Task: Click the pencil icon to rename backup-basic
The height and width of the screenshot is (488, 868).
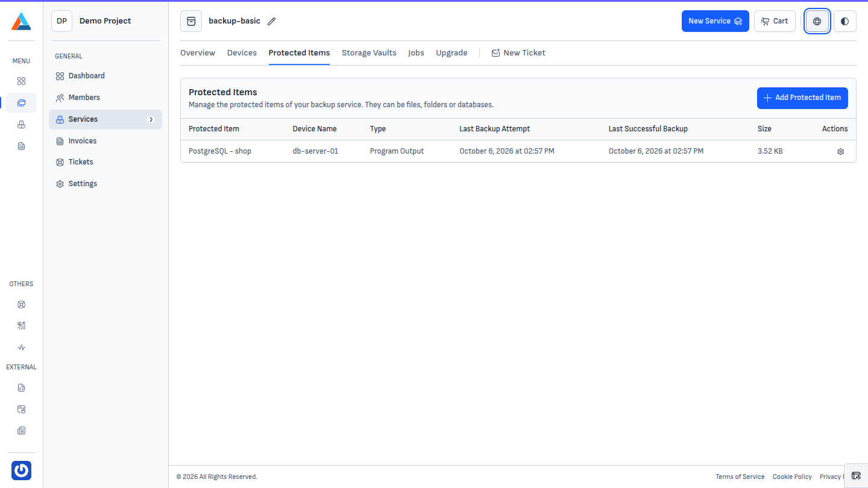Action: [271, 21]
